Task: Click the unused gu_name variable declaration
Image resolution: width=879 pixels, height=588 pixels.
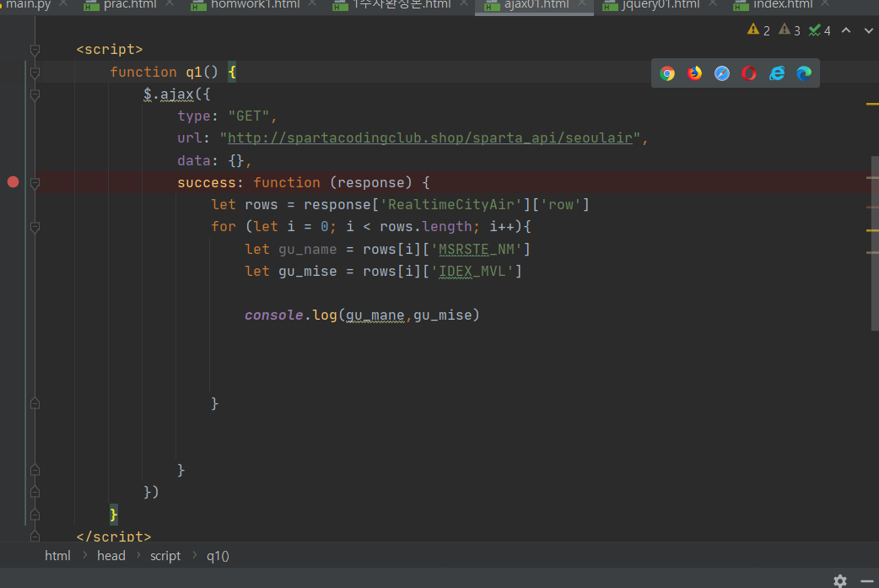Action: (x=308, y=250)
